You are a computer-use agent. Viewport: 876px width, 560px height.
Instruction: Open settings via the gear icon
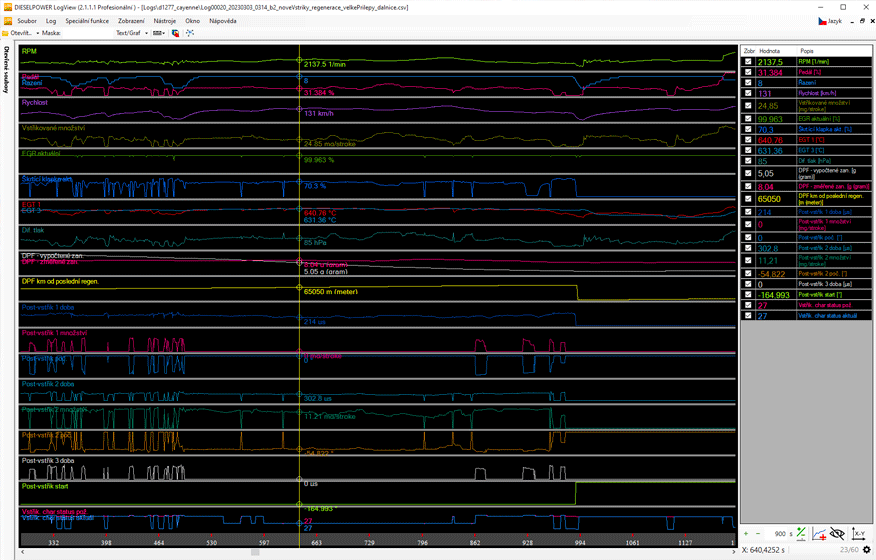[x=867, y=550]
